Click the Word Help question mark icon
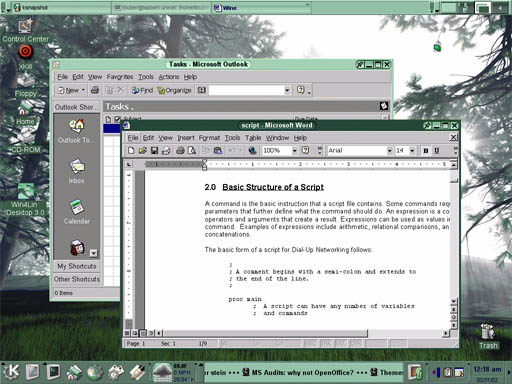This screenshot has height=384, width=512. pyautogui.click(x=305, y=151)
